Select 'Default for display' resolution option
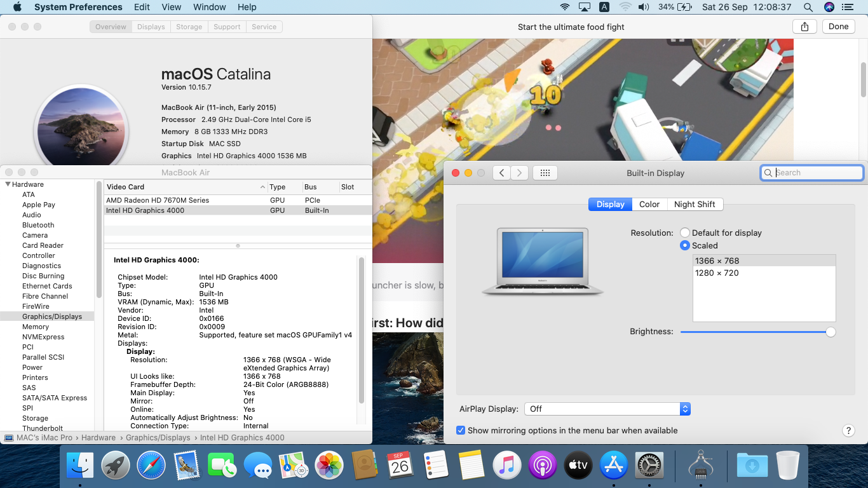868x488 pixels. pos(685,233)
